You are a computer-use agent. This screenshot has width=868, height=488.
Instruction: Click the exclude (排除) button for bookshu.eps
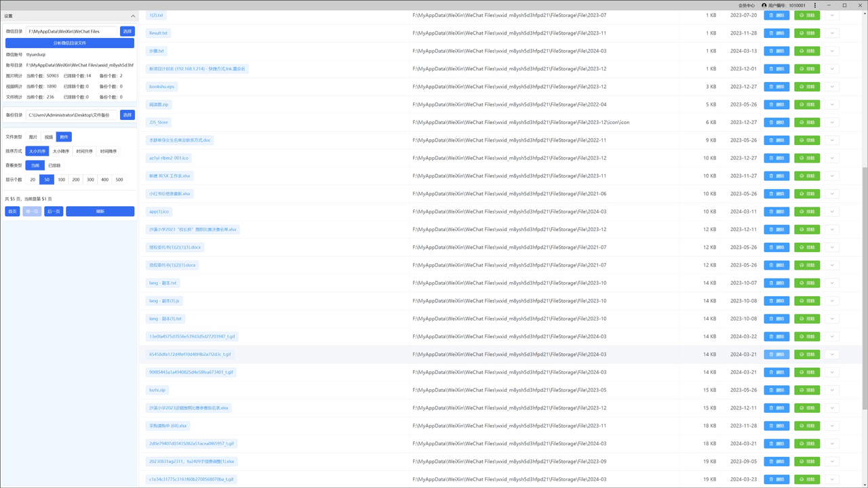(807, 87)
